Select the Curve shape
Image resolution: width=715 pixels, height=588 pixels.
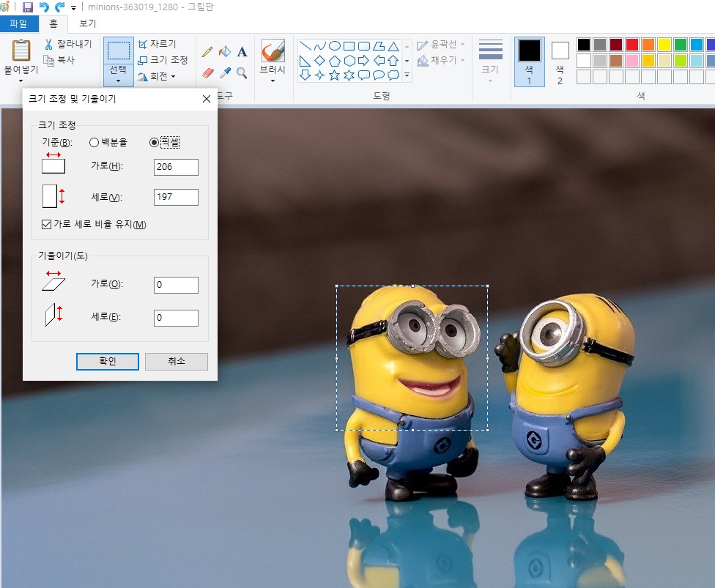tap(320, 45)
